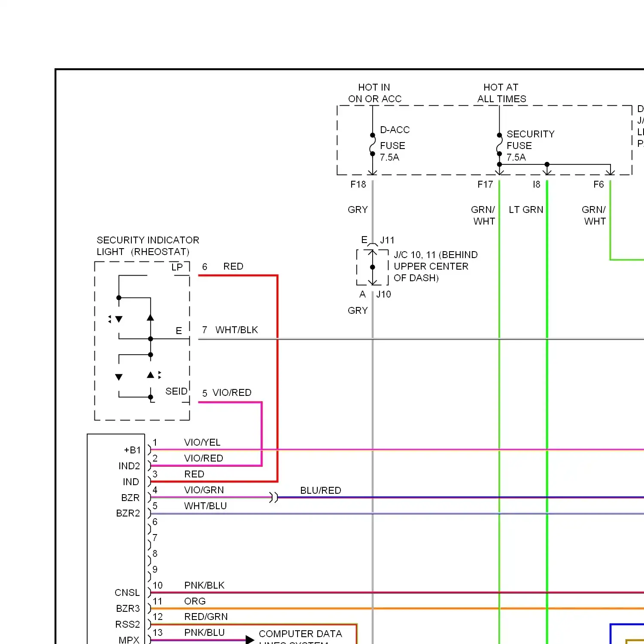
Task: Click the I8 connector label
Action: coord(537,185)
